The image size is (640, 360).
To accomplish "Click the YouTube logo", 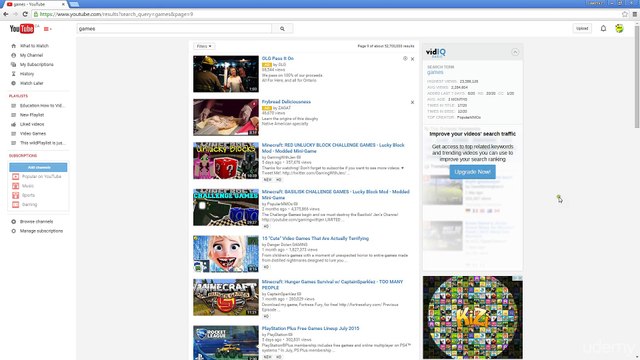I will (x=22, y=29).
